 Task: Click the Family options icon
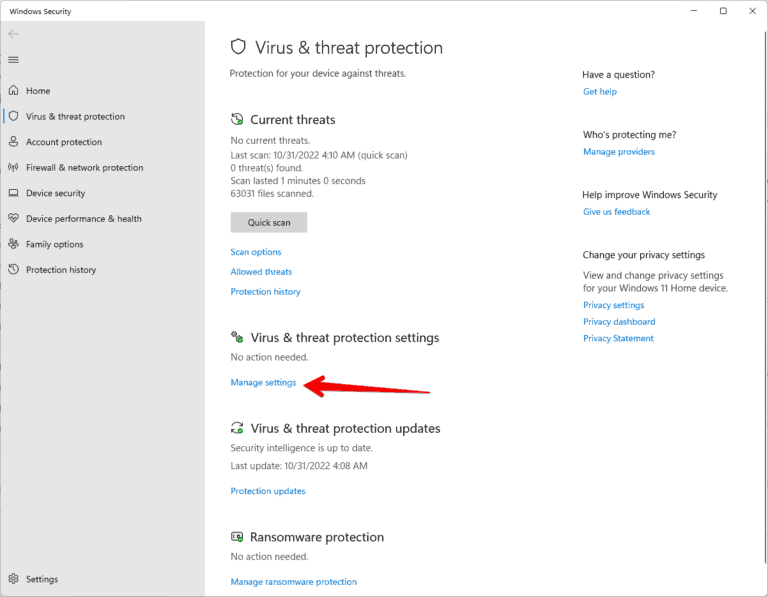tap(14, 244)
